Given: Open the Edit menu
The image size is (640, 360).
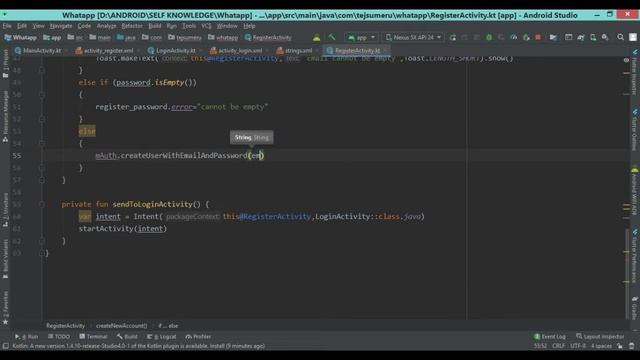Looking at the screenshot, I should pos(22,26).
